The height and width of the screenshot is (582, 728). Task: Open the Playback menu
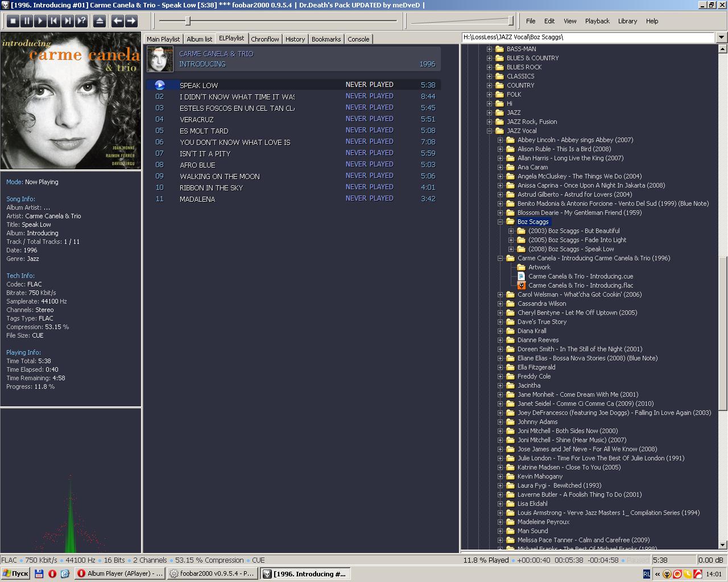pos(597,21)
